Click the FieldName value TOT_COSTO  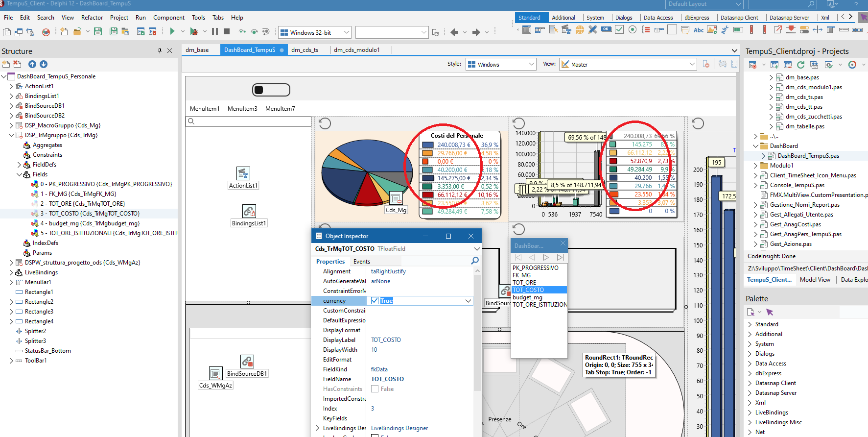click(387, 379)
